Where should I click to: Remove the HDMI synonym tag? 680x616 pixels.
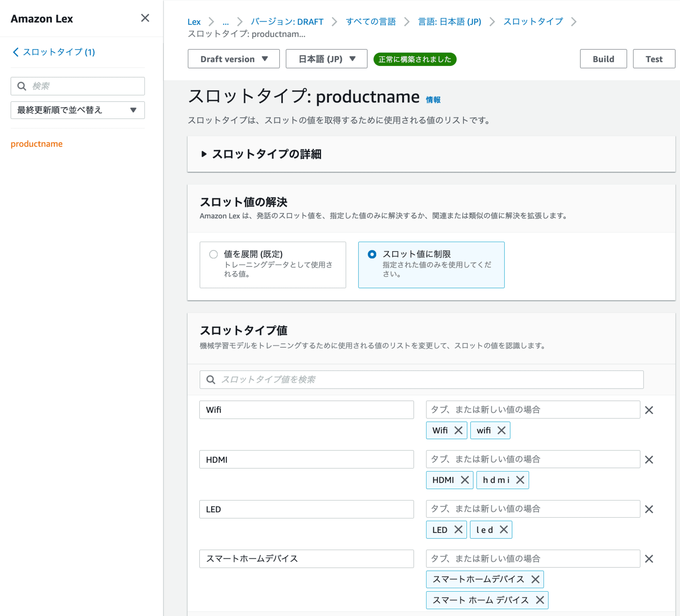click(465, 480)
